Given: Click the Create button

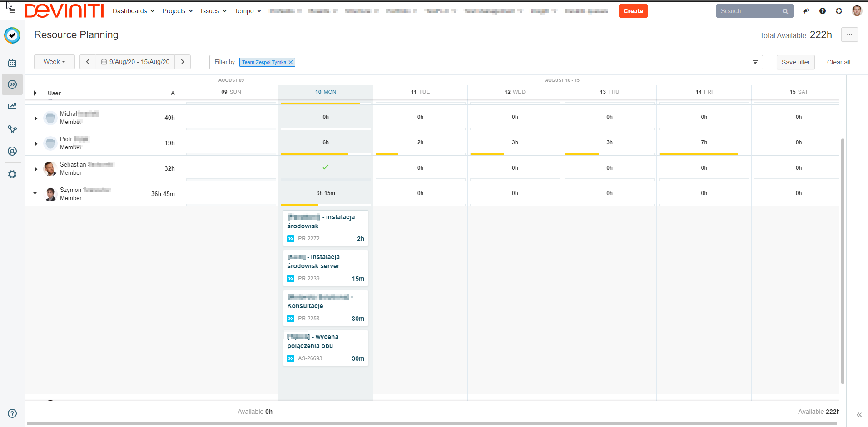Looking at the screenshot, I should click(x=633, y=11).
